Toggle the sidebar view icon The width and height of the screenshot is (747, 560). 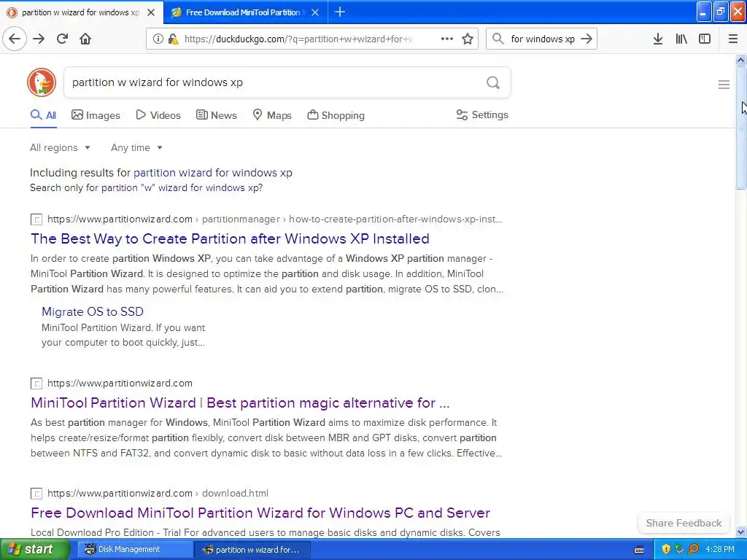(705, 39)
